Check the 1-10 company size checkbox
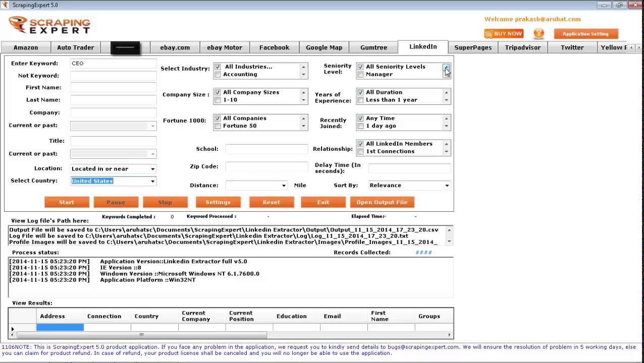The height and width of the screenshot is (363, 644). point(218,100)
